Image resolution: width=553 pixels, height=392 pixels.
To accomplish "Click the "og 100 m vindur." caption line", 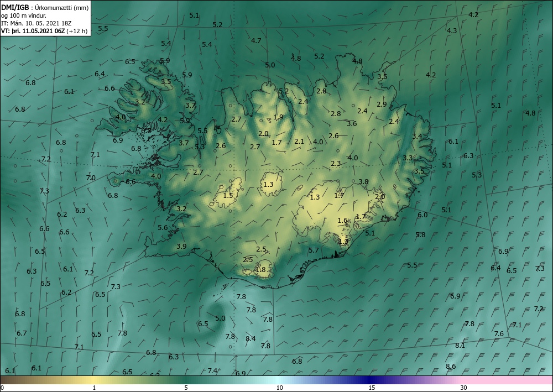I will [24, 15].
